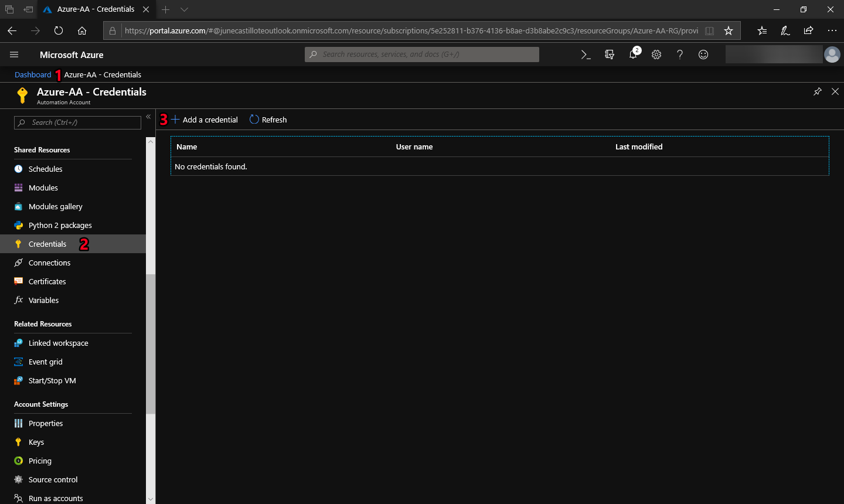Open portal settings gear icon
The image size is (844, 504).
(656, 55)
